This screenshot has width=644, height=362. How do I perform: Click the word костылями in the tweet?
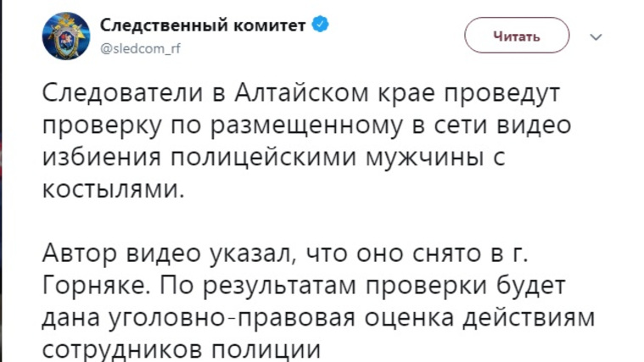[x=114, y=190]
